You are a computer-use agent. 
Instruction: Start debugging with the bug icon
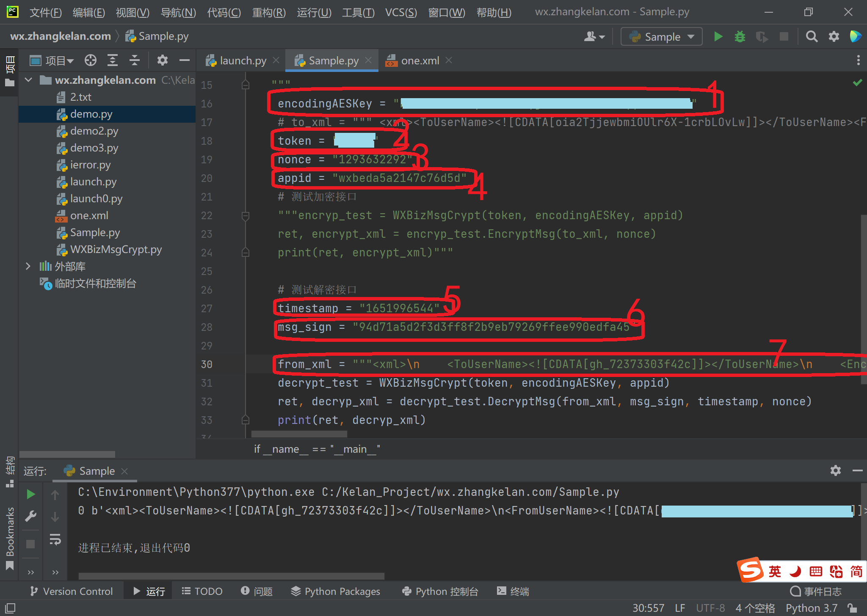point(740,37)
